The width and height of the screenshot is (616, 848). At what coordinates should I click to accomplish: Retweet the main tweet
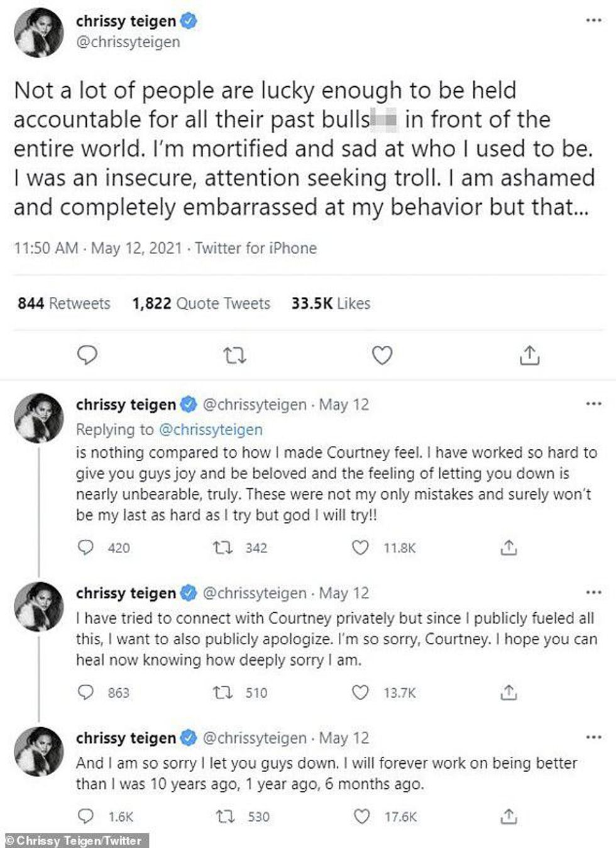[x=235, y=356]
